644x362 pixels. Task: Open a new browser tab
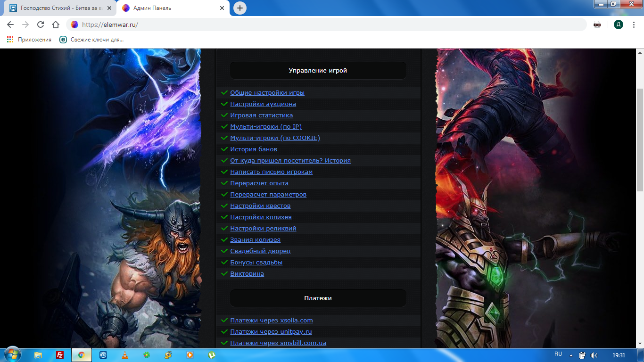(x=240, y=8)
